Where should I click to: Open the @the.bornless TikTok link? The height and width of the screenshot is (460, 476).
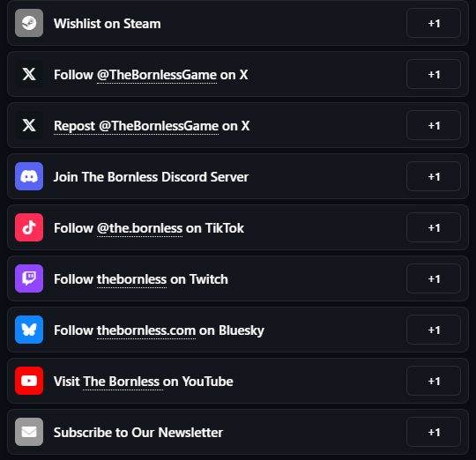[x=139, y=228]
